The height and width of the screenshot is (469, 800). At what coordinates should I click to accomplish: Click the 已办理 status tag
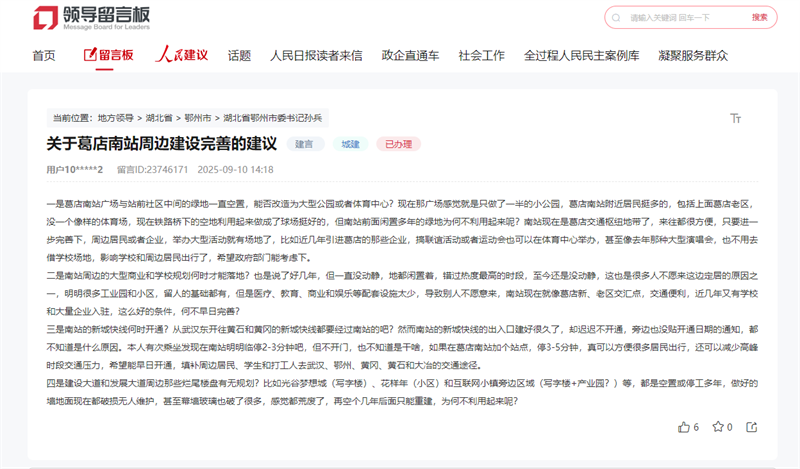tap(398, 144)
